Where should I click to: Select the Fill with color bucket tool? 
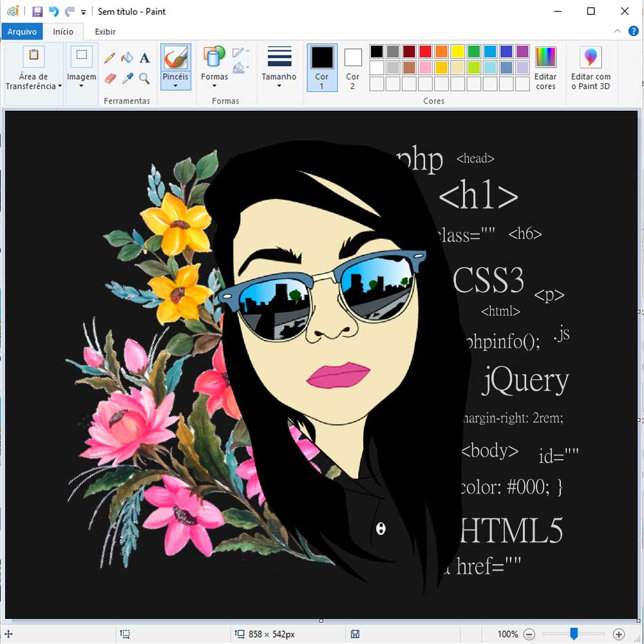coord(128,58)
